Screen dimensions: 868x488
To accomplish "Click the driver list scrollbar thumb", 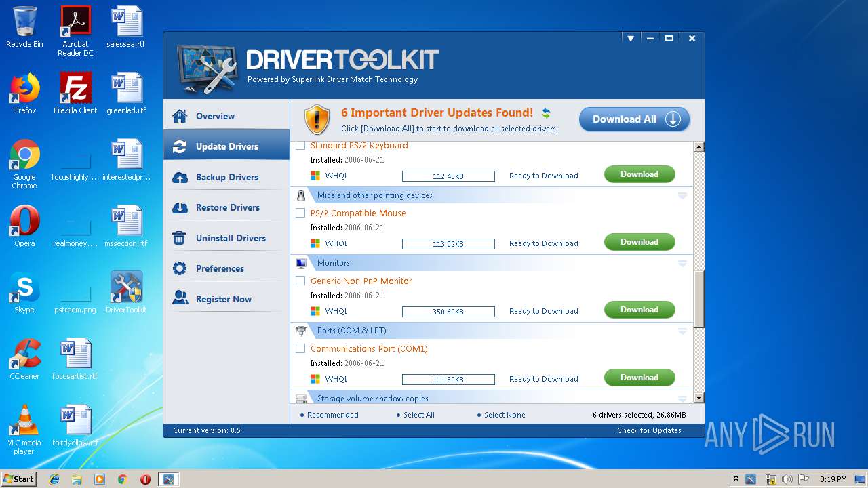I will (x=699, y=298).
